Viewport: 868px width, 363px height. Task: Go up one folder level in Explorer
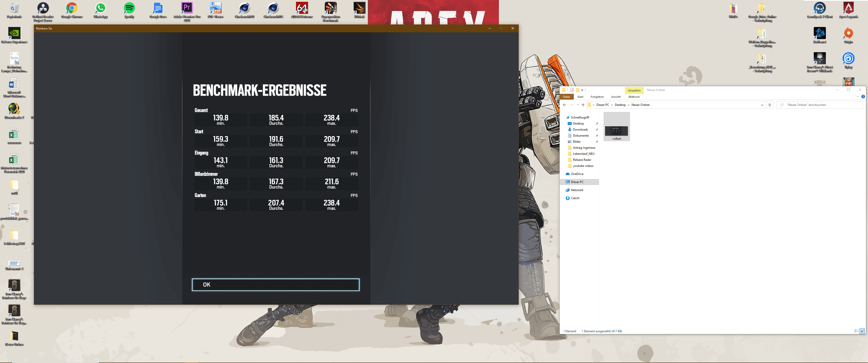tap(583, 105)
